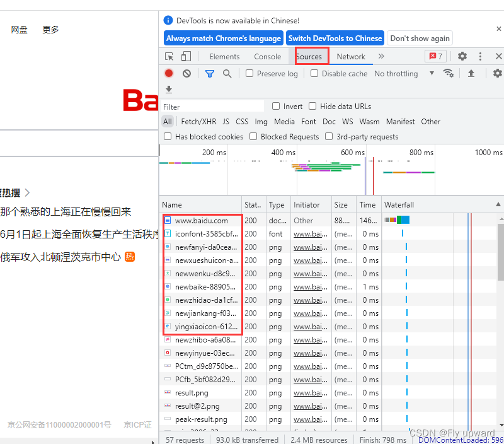Open 更多 link on Baidu page

(x=51, y=30)
